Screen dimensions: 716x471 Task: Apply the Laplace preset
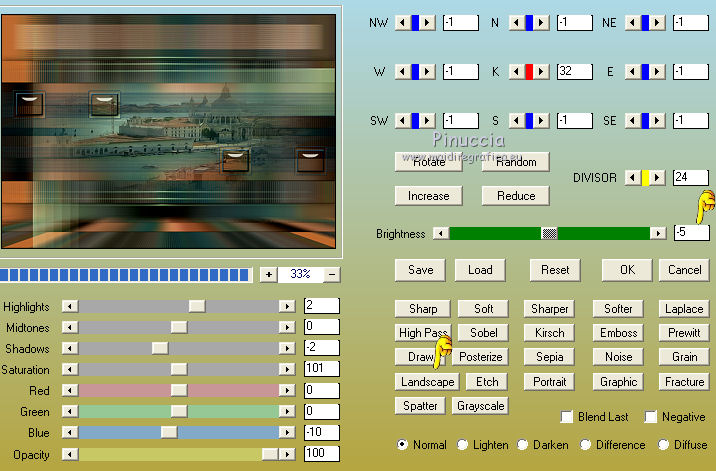[x=684, y=309]
